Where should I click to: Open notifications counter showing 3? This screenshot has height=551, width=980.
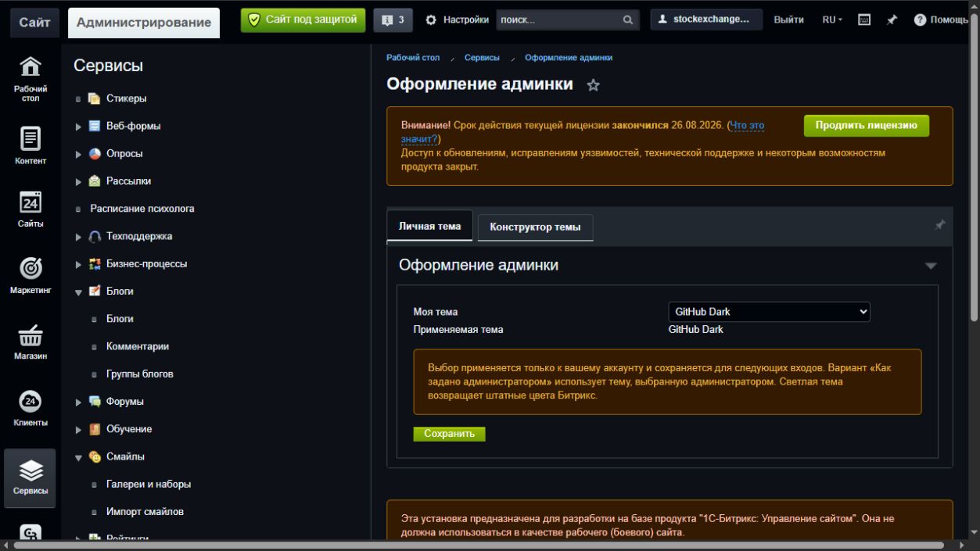pyautogui.click(x=393, y=20)
